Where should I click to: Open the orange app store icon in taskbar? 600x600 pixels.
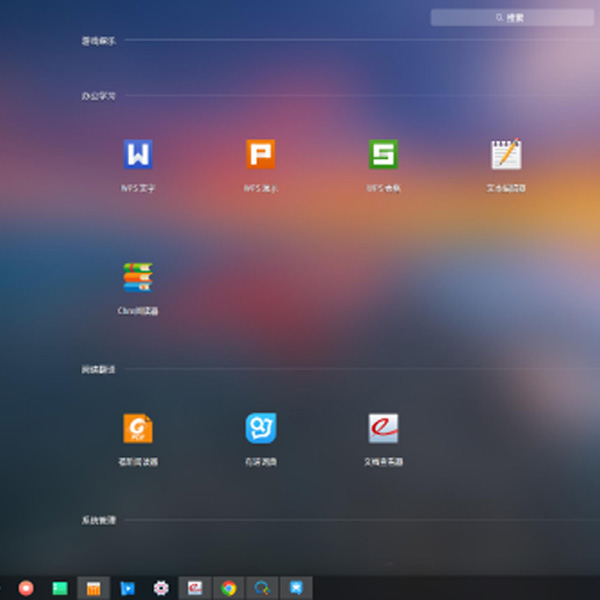94,588
